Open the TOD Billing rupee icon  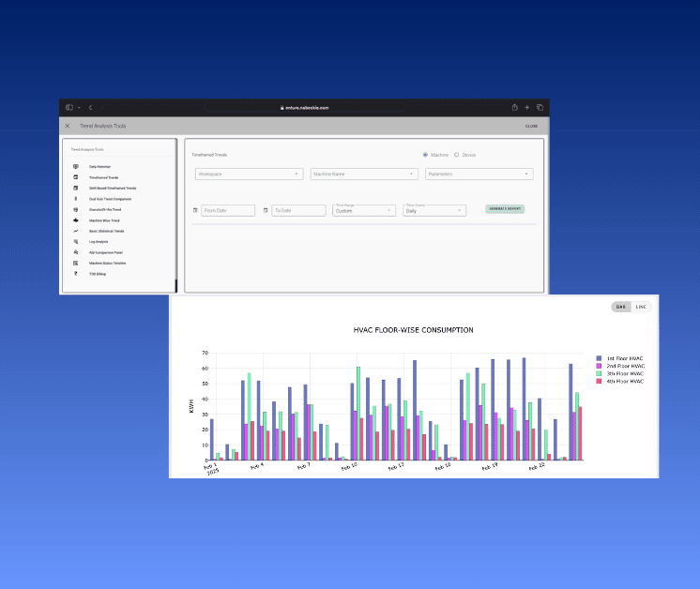coord(75,274)
